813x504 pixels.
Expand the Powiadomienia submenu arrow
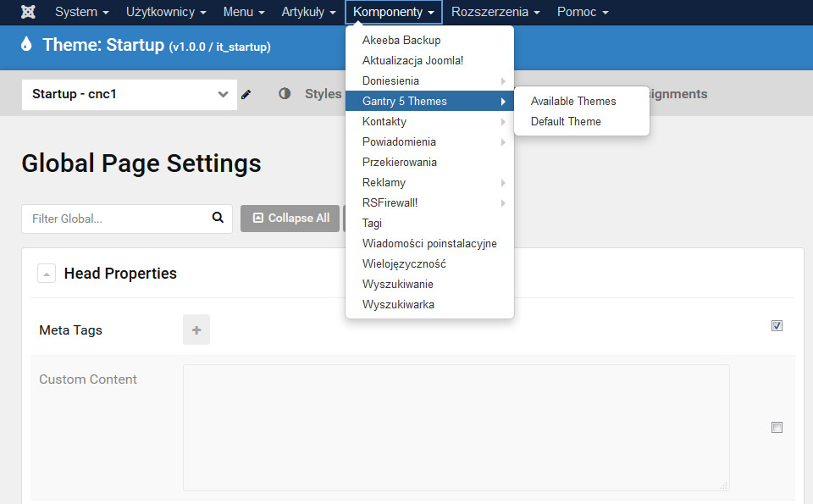click(x=503, y=142)
